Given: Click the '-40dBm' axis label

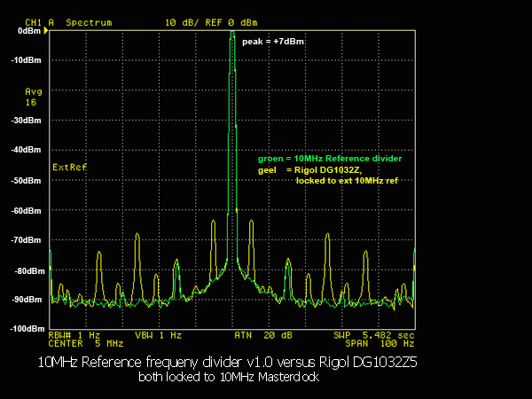Looking at the screenshot, I should (x=26, y=150).
